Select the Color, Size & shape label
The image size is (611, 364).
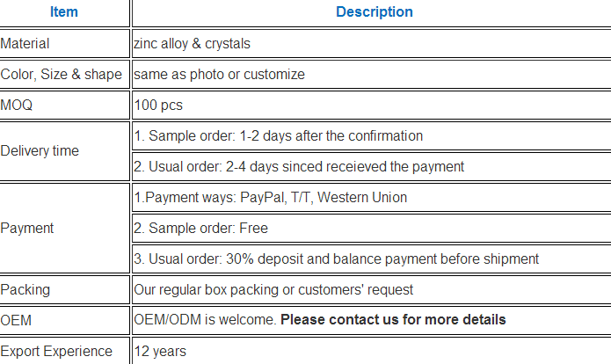coord(62,74)
